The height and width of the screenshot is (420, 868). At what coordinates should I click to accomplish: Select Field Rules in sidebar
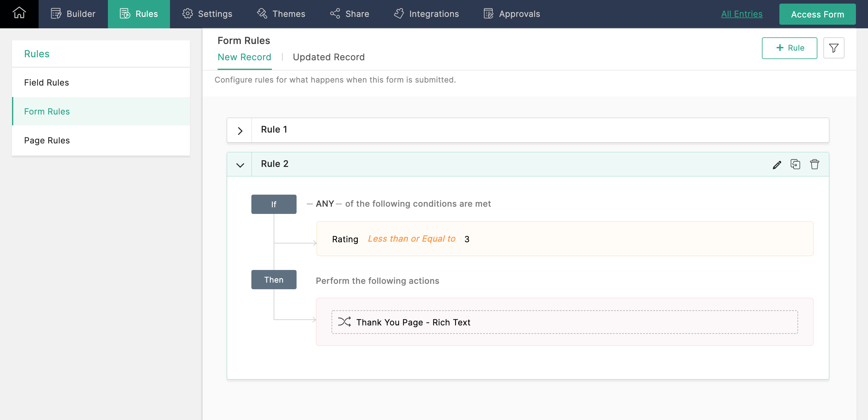click(x=46, y=83)
